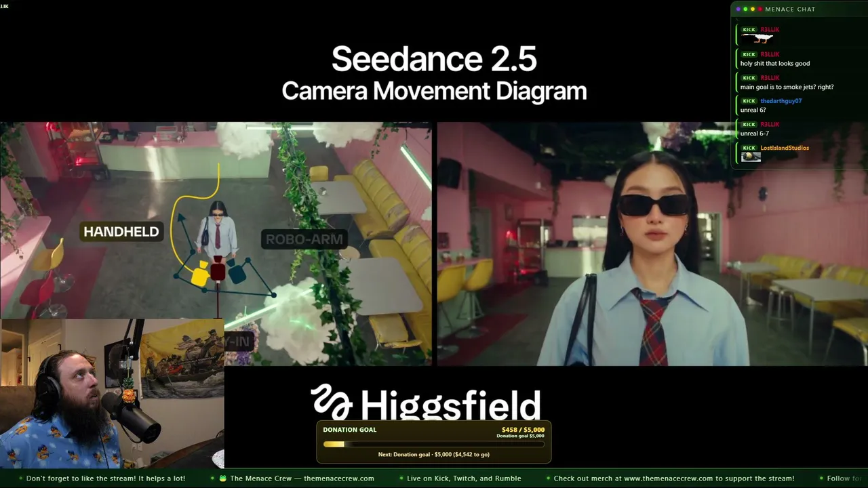
Task: Open R3LLIK username above 'main goal is to smoke jets'
Action: pos(770,78)
